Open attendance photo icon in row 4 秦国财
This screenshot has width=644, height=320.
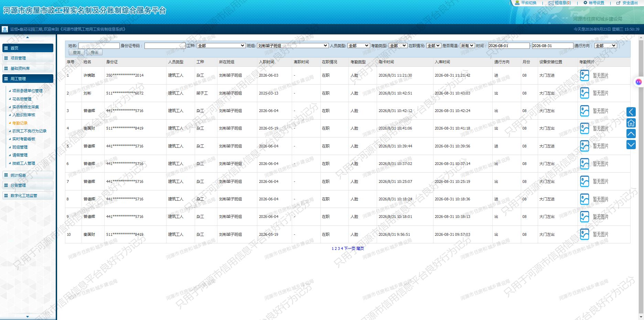(x=584, y=128)
